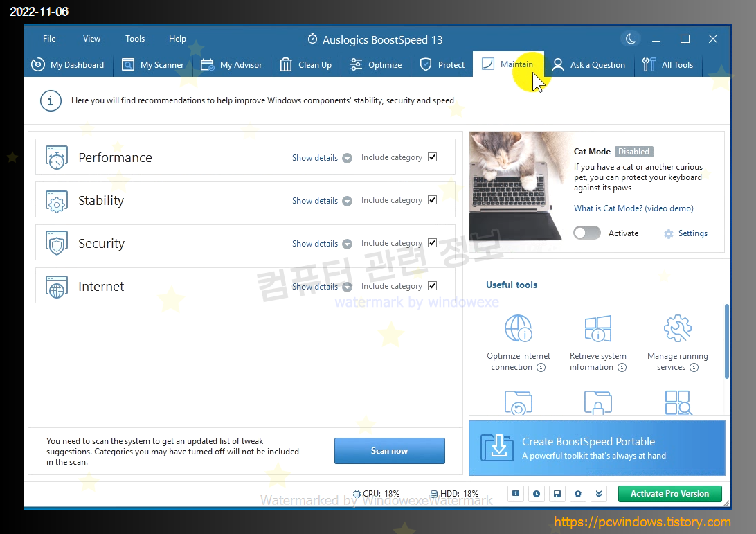Open the Help menu

pyautogui.click(x=177, y=39)
